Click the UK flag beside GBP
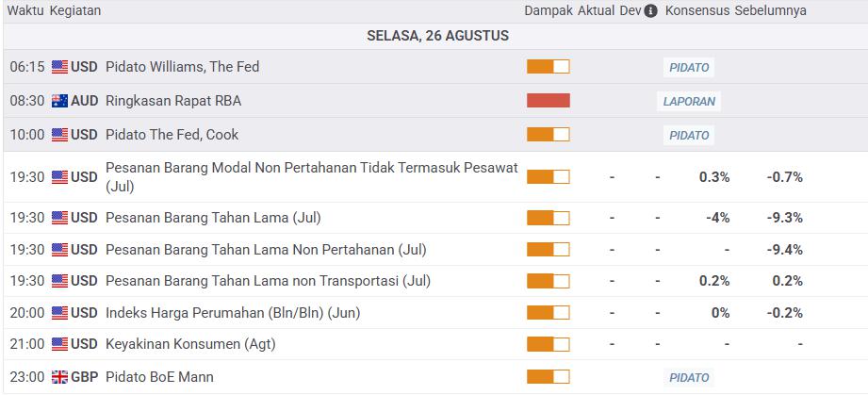 point(59,377)
